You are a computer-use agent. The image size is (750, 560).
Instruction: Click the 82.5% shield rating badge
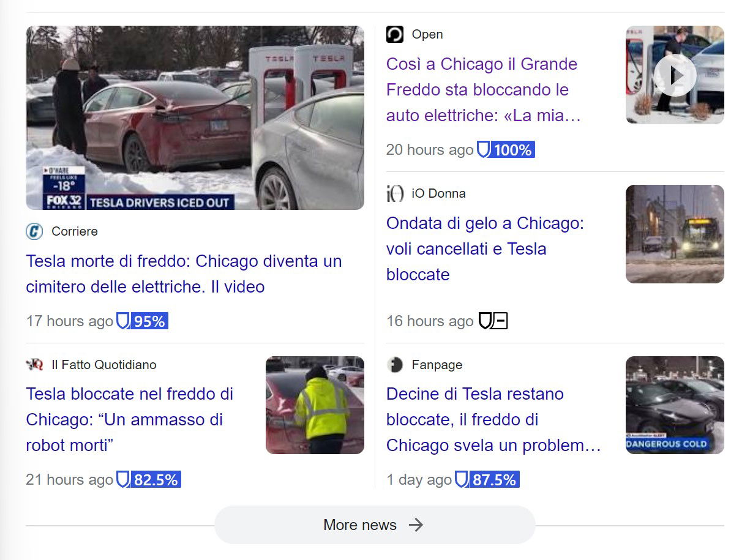pyautogui.click(x=149, y=480)
